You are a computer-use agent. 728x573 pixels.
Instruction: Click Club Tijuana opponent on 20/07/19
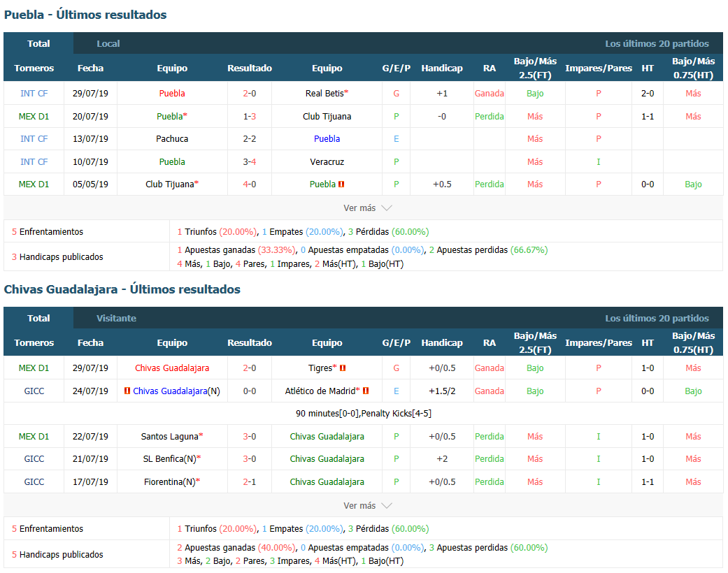click(x=327, y=117)
